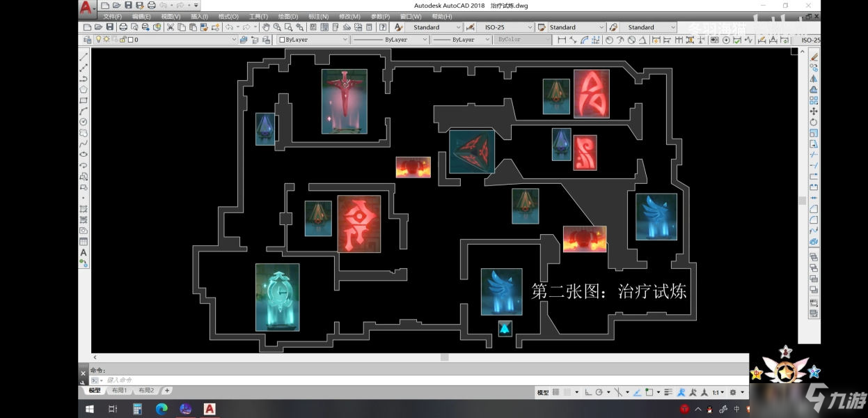Click the add new layout plus button

167,391
